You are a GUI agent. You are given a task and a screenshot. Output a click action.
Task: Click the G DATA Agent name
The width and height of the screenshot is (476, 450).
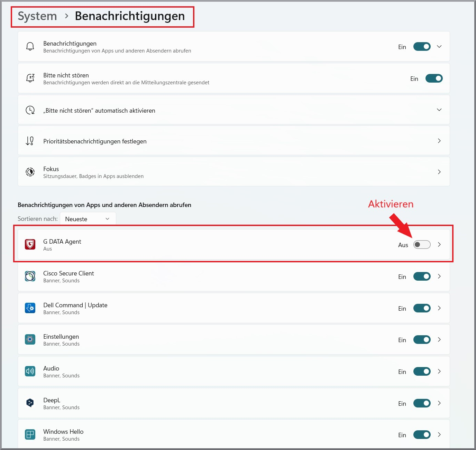(62, 242)
